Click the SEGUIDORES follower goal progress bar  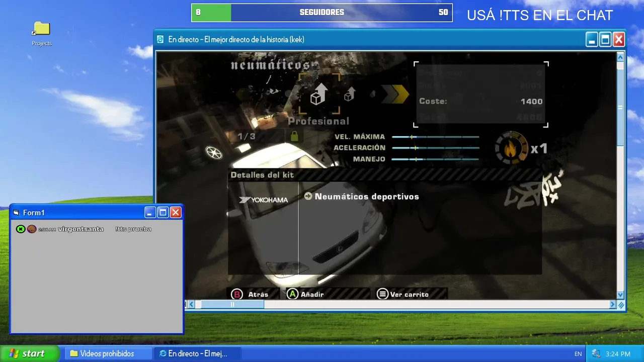click(322, 13)
